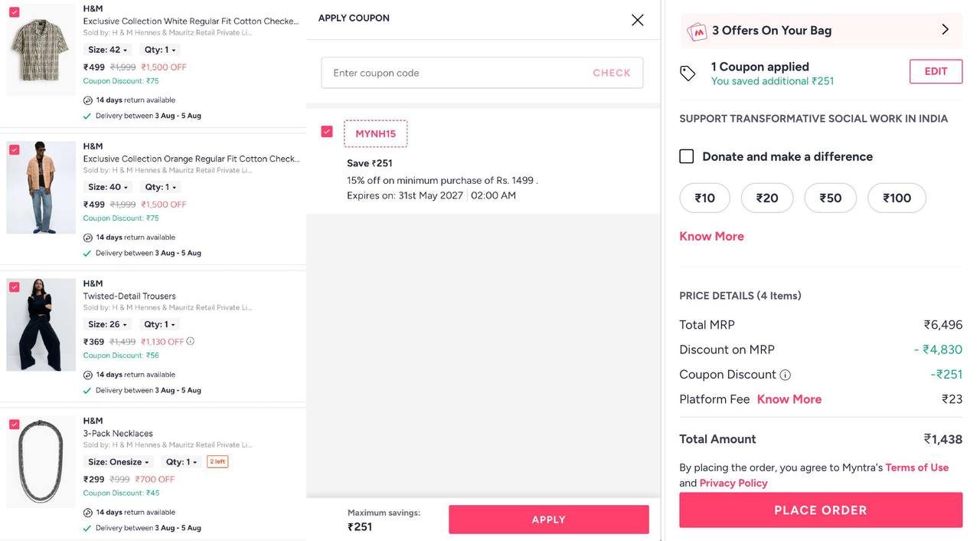
Task: Click the Discount on MRP -₹4,830 value
Action: tap(938, 349)
